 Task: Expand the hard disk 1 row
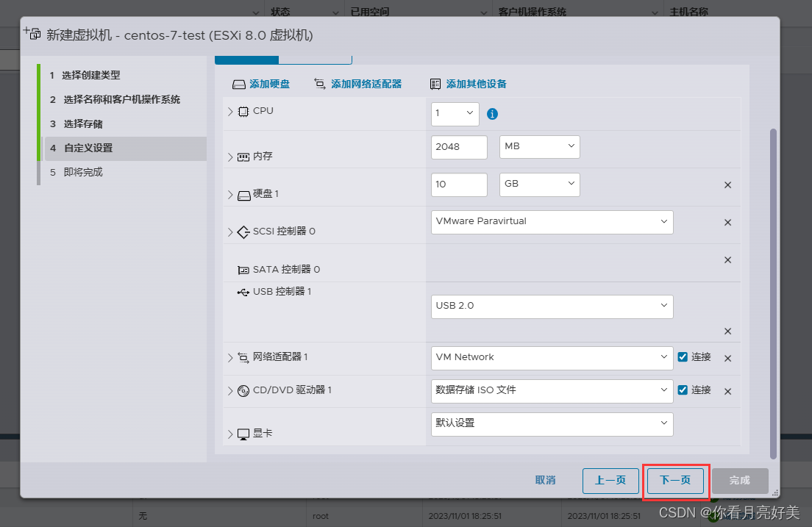(x=230, y=196)
